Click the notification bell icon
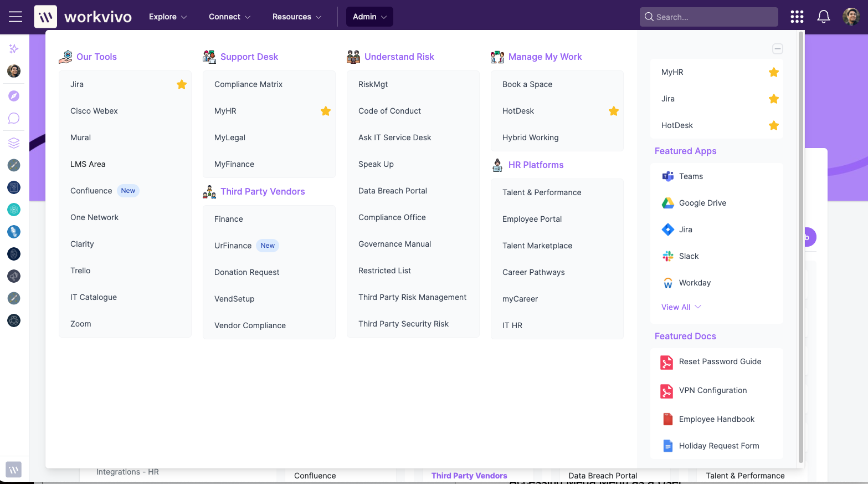Screen dimensions: 868x484 (824, 17)
